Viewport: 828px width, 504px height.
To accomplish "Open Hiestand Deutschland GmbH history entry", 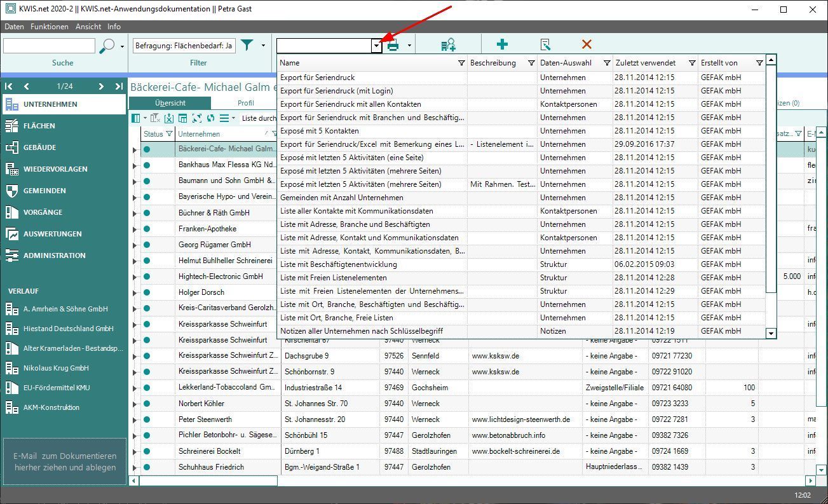I will (x=64, y=329).
